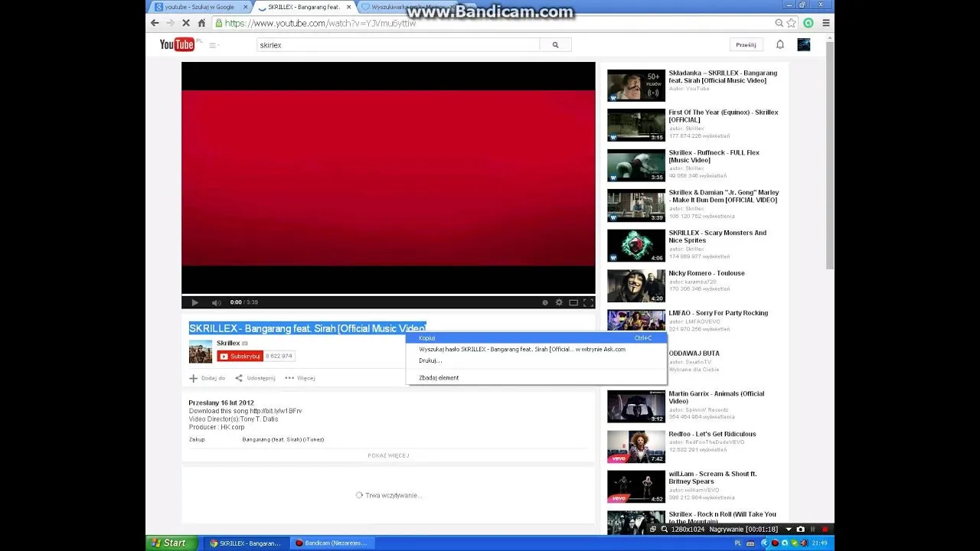The image size is (980, 551).
Task: Open account avatar menu
Action: pos(804,44)
